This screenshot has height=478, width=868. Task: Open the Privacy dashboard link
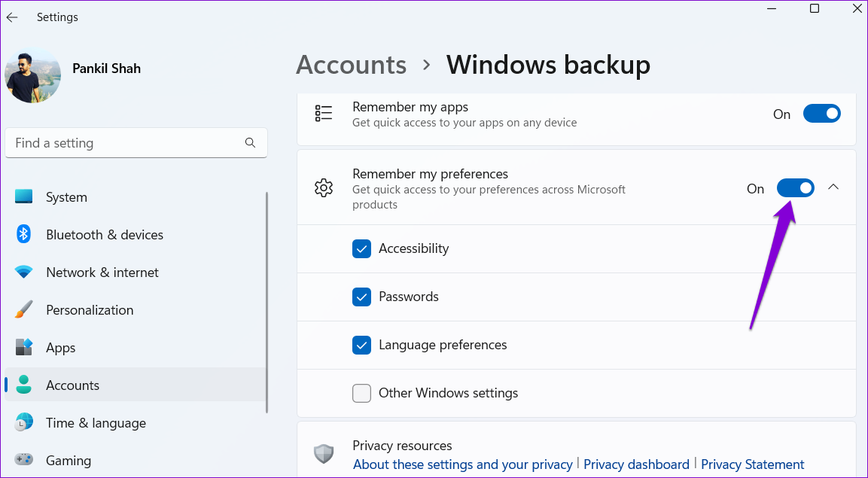click(x=636, y=464)
